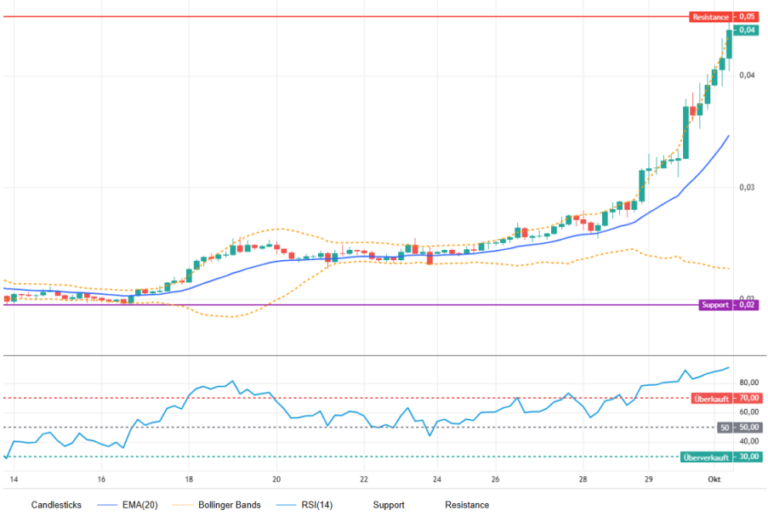The height and width of the screenshot is (527, 768).
Task: Toggle the Bollinger Bands legend entry
Action: pos(217,505)
